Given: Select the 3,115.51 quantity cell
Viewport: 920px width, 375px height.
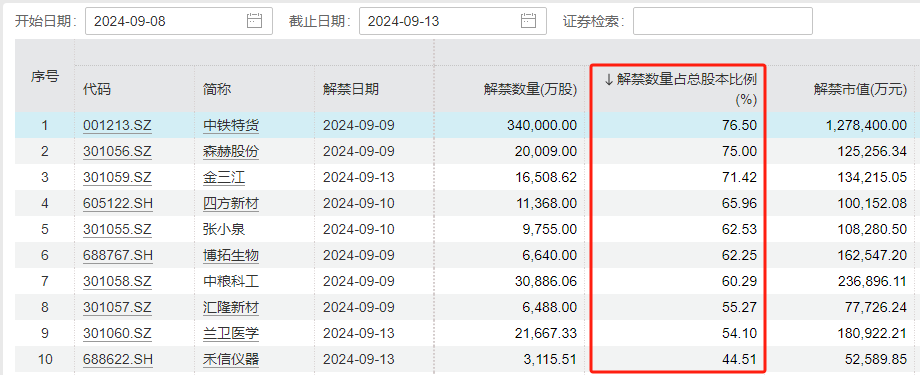Looking at the screenshot, I should (x=550, y=359).
